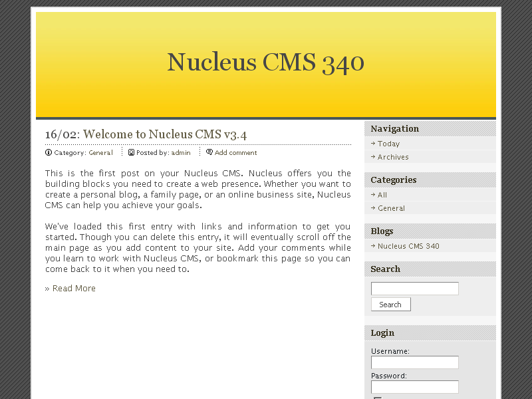Open Today from the Navigation menu

pos(388,144)
